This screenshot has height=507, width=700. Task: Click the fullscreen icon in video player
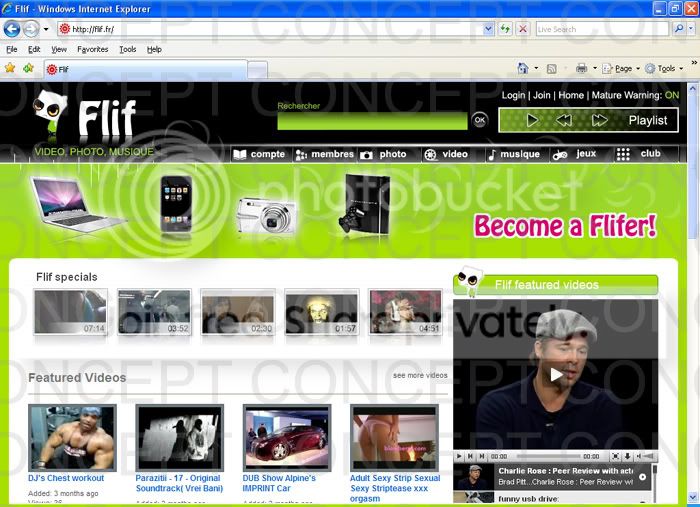point(615,456)
